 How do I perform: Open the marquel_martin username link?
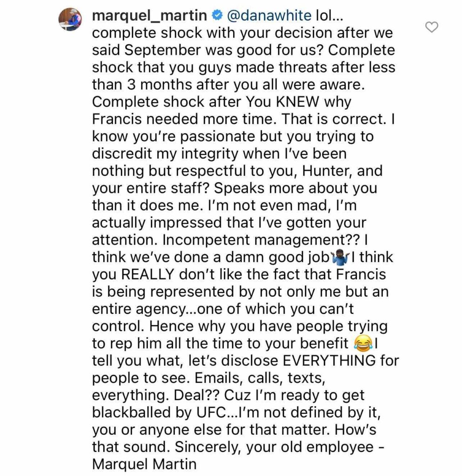coord(149,16)
